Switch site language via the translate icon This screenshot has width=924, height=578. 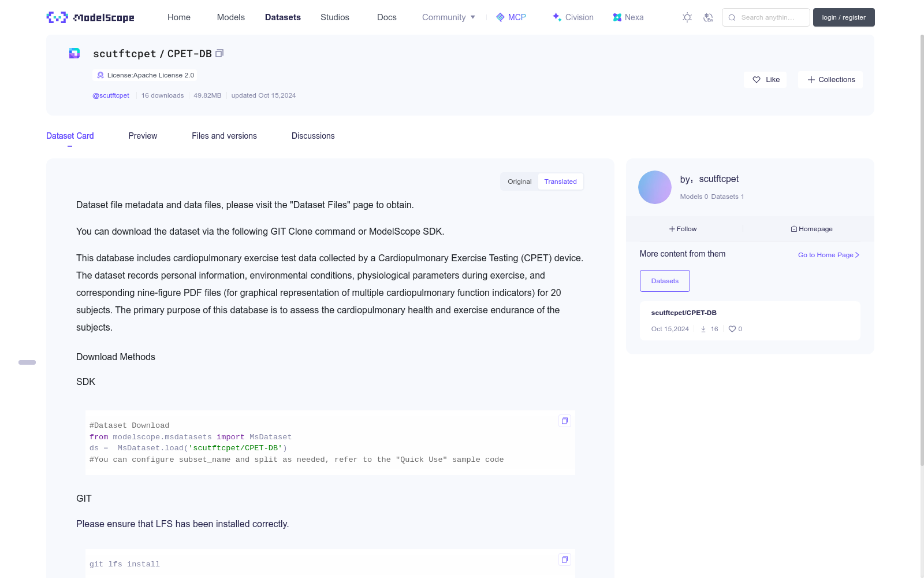tap(708, 17)
